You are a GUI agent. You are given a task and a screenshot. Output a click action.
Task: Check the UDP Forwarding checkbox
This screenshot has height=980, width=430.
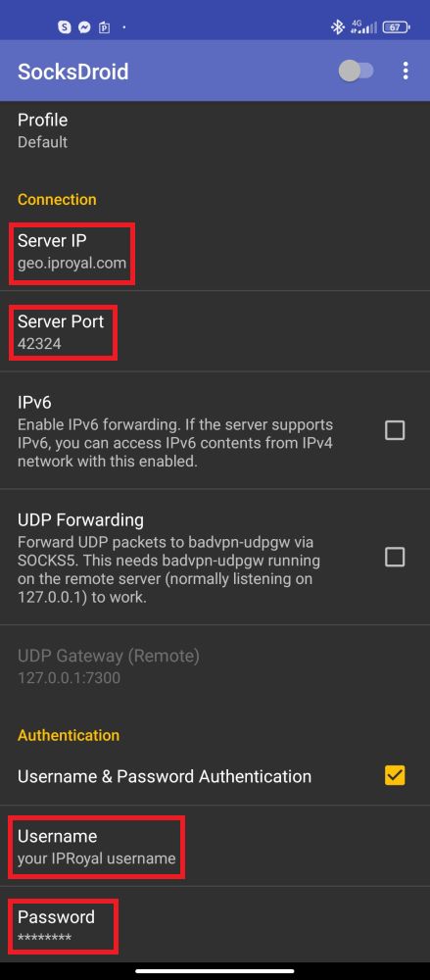[x=395, y=557]
